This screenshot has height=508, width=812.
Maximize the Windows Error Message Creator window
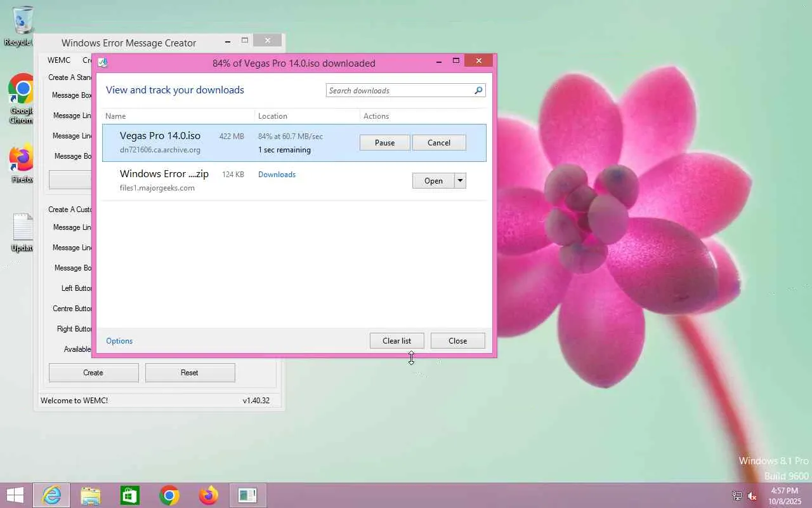pos(244,41)
